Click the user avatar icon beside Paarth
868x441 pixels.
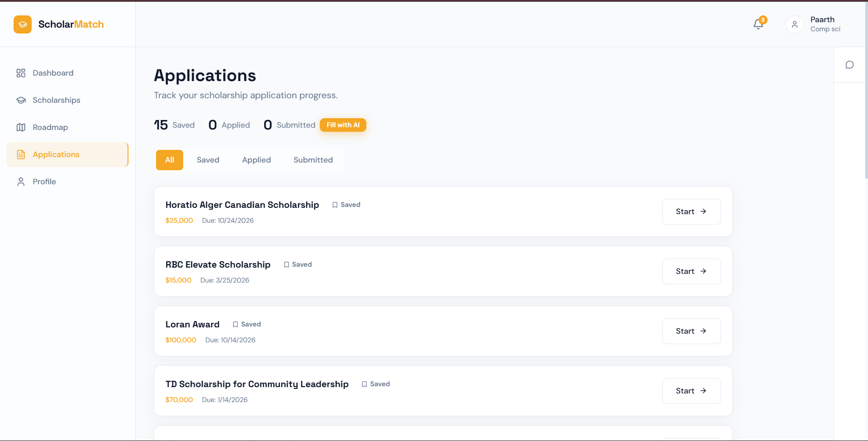click(x=794, y=24)
